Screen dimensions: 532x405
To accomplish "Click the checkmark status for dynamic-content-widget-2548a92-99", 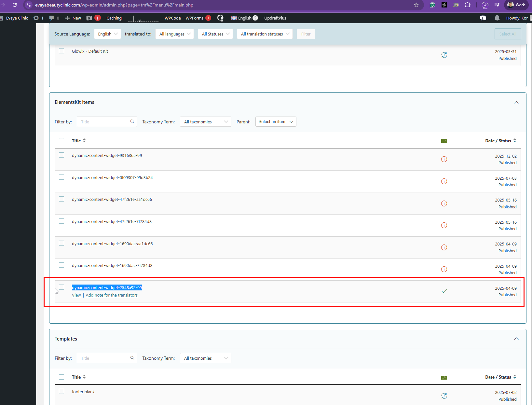I will [444, 291].
